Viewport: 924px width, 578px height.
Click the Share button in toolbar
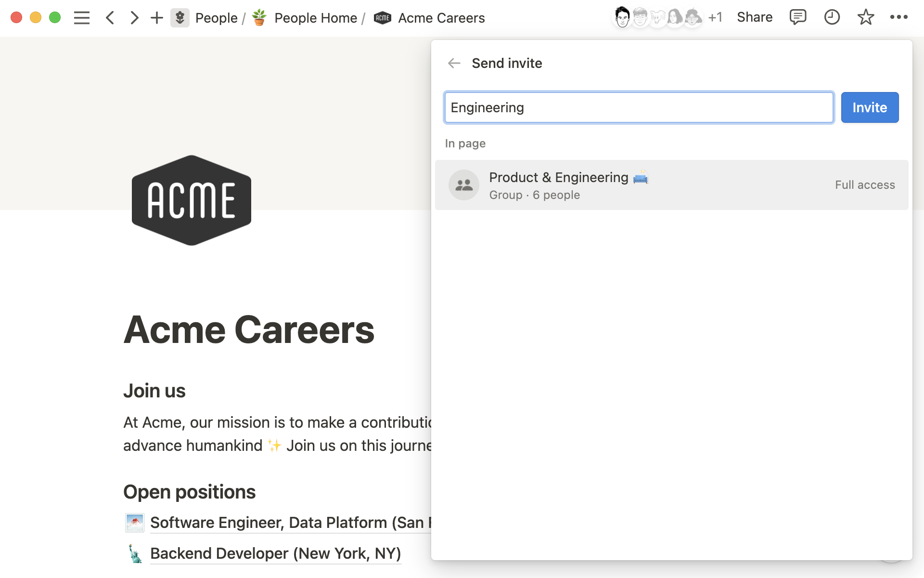pyautogui.click(x=755, y=18)
